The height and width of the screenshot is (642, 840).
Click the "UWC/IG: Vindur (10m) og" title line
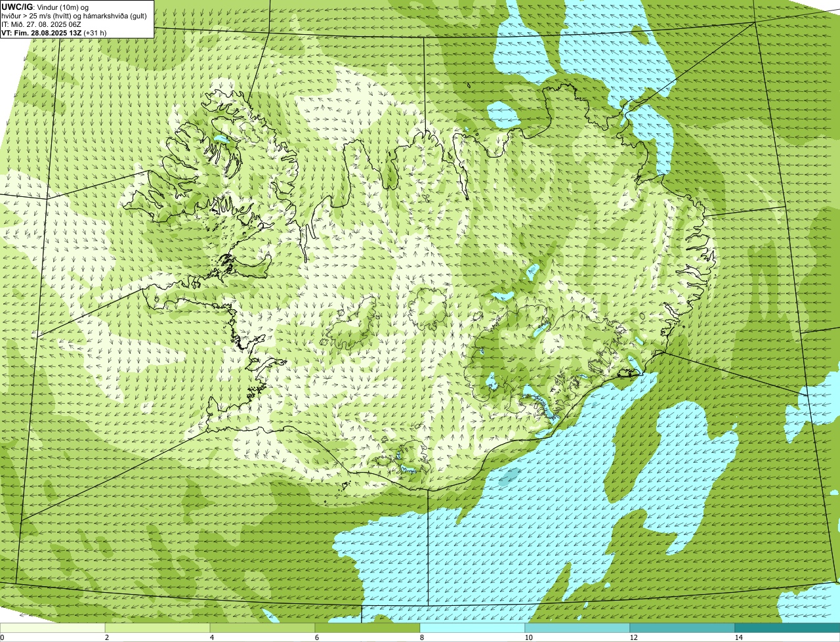[45, 7]
